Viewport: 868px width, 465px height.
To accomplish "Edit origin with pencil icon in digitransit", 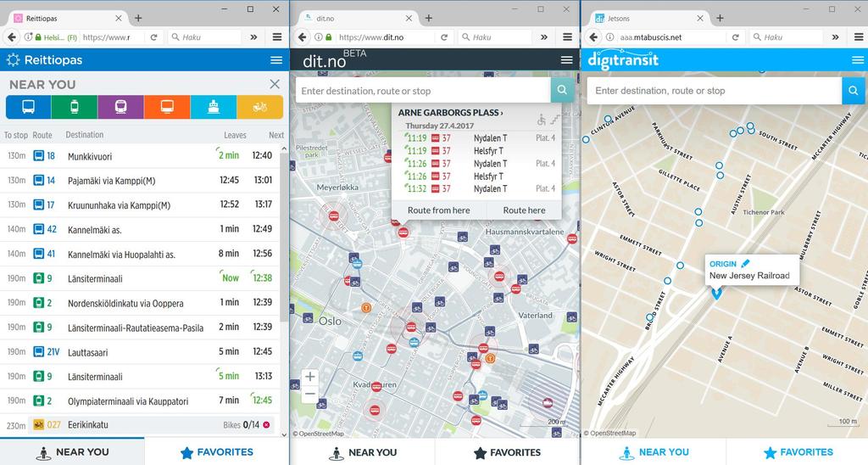I will [x=745, y=264].
